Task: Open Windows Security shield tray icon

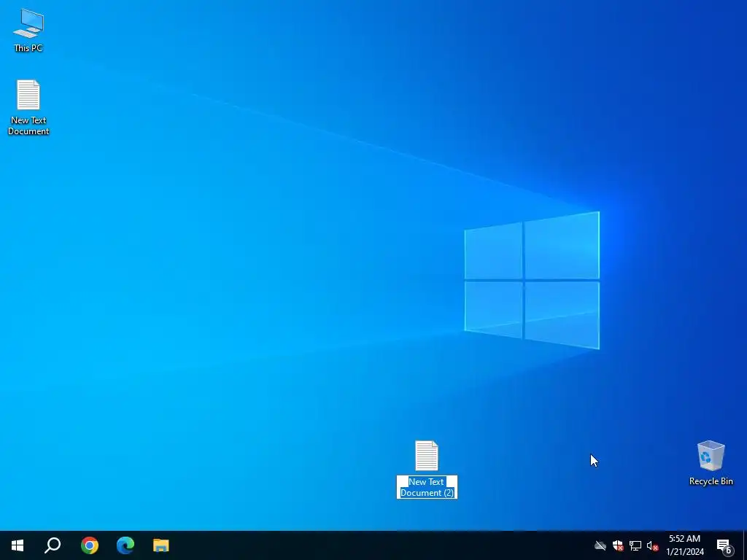Action: [618, 545]
